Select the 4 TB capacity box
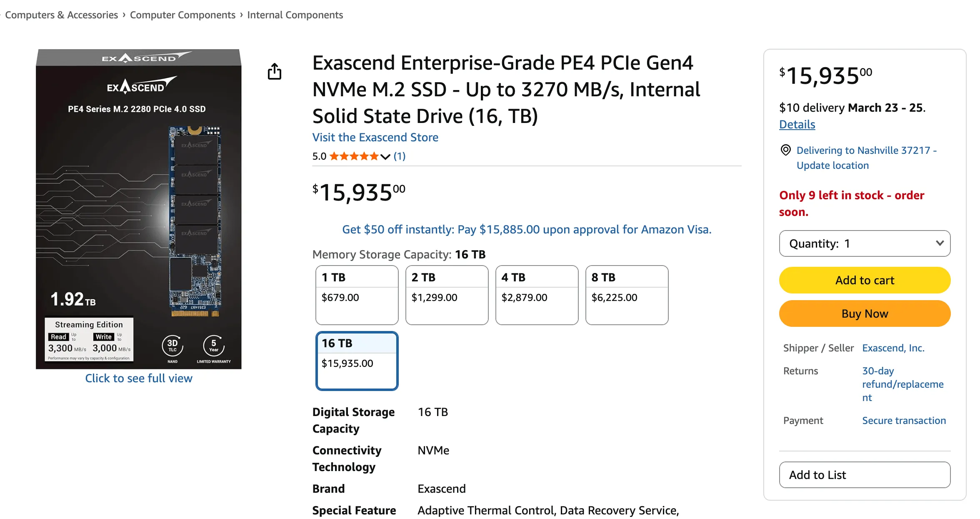This screenshot has height=519, width=980. [537, 295]
